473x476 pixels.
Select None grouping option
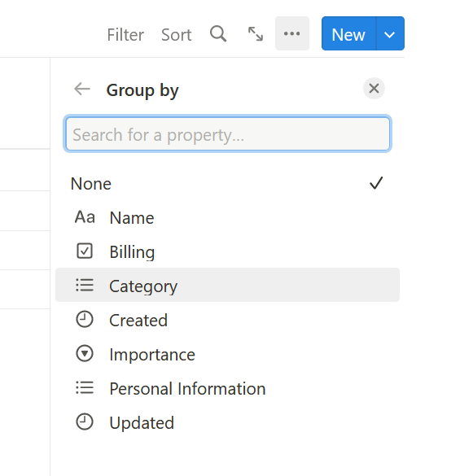(227, 184)
